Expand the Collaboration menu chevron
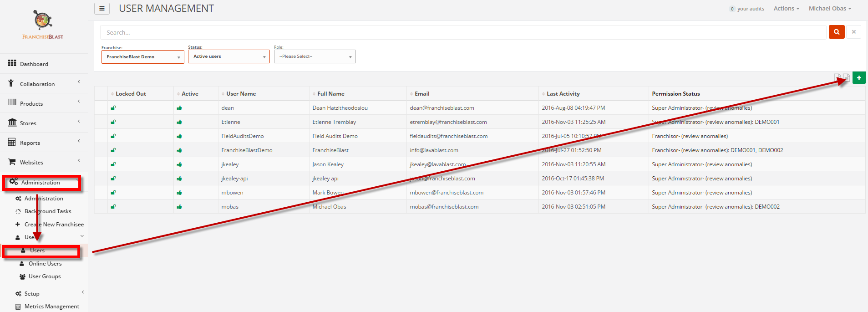The height and width of the screenshot is (312, 868). click(79, 82)
